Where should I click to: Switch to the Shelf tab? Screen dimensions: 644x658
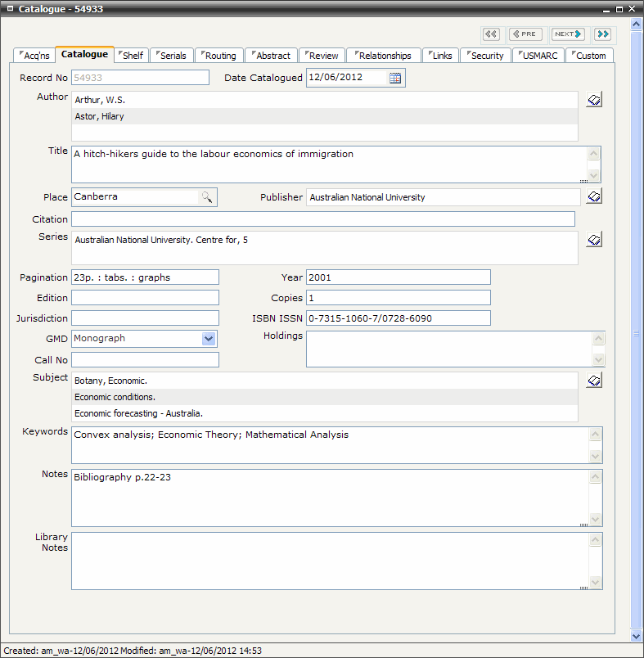pyautogui.click(x=131, y=56)
